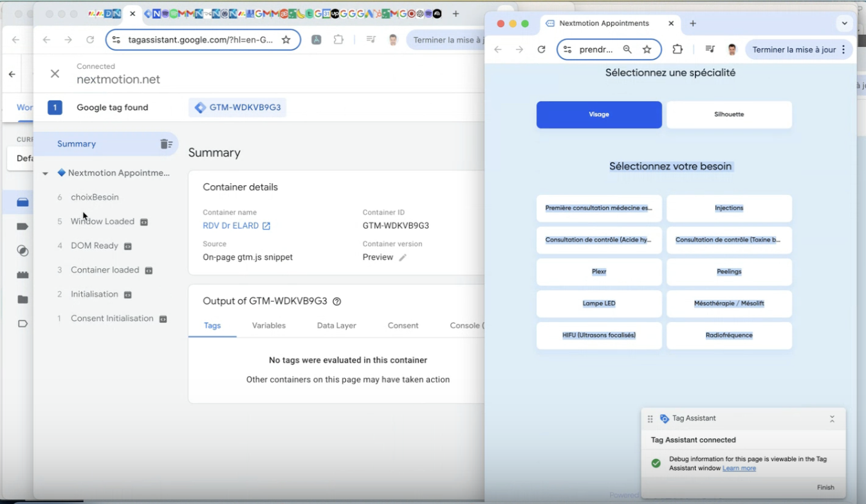The height and width of the screenshot is (504, 866).
Task: Choose the HIFU (Ultrasons focalisés) option
Action: coord(599,336)
